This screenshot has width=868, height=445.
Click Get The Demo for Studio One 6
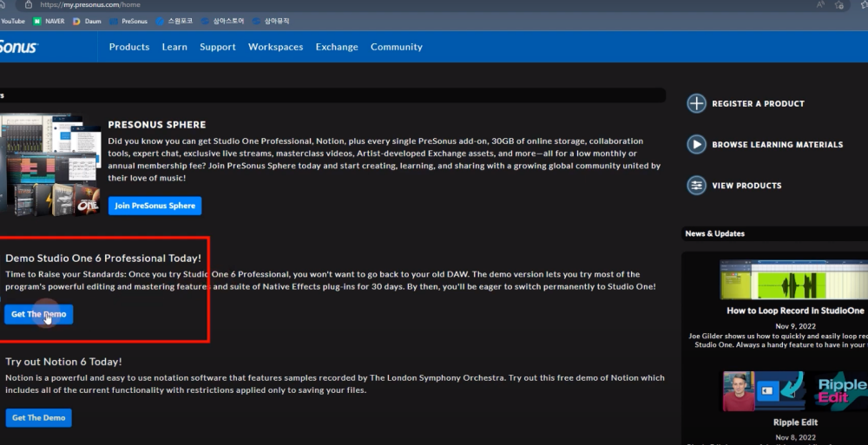click(39, 314)
